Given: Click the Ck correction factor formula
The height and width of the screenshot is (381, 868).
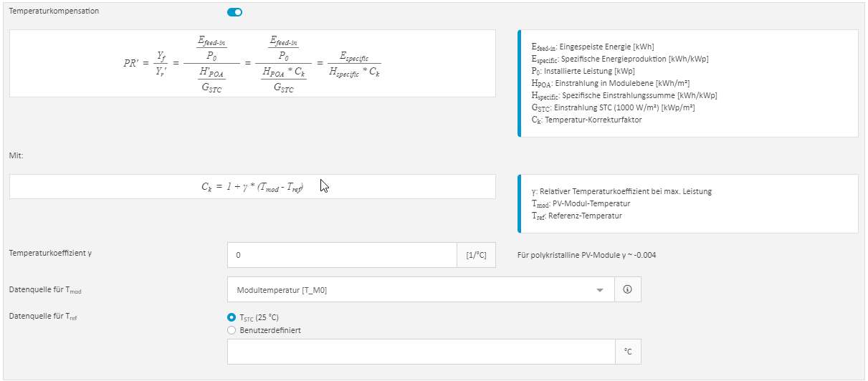Looking at the screenshot, I should pos(252,186).
